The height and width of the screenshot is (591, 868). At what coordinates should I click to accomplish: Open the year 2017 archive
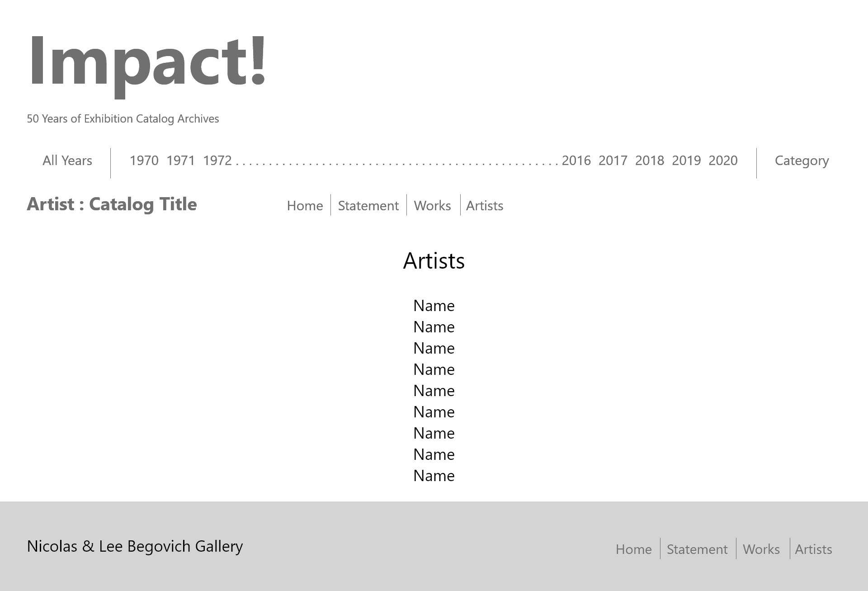pos(613,161)
